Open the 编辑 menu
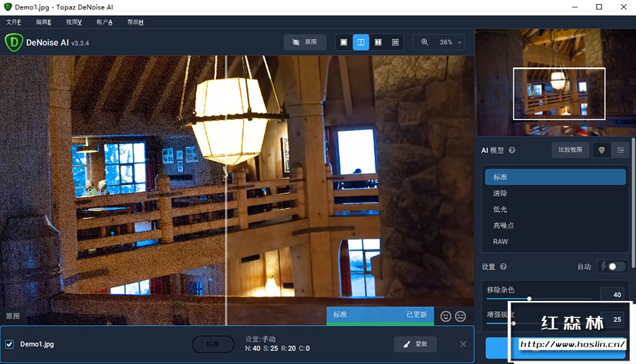The height and width of the screenshot is (364, 636). (x=43, y=22)
